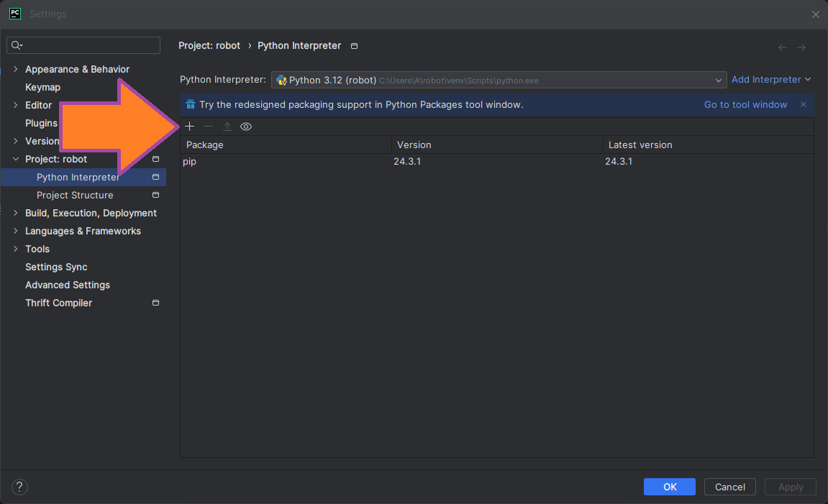Expand the Tools section chevron
Image resolution: width=828 pixels, height=504 pixels.
15,249
